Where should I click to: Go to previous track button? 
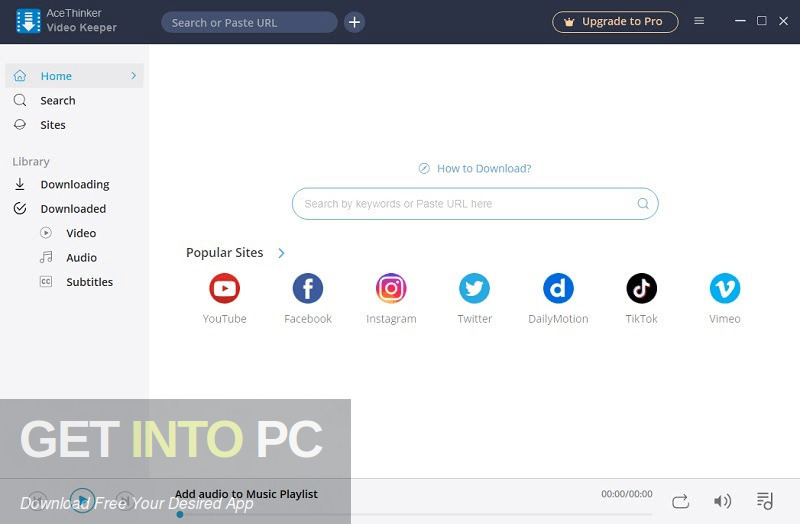[x=37, y=501]
